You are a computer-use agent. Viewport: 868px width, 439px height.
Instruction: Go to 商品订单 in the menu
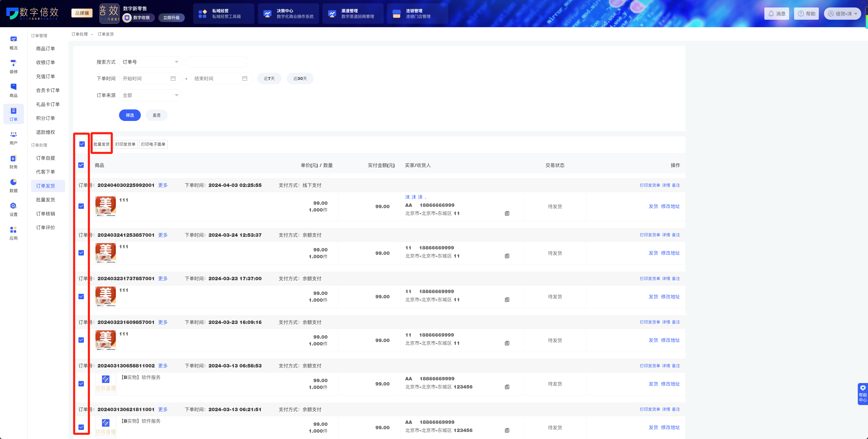pyautogui.click(x=46, y=49)
